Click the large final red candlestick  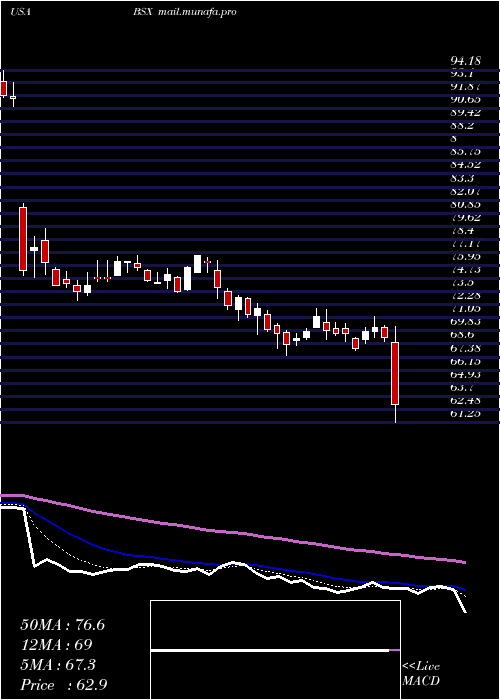click(395, 374)
